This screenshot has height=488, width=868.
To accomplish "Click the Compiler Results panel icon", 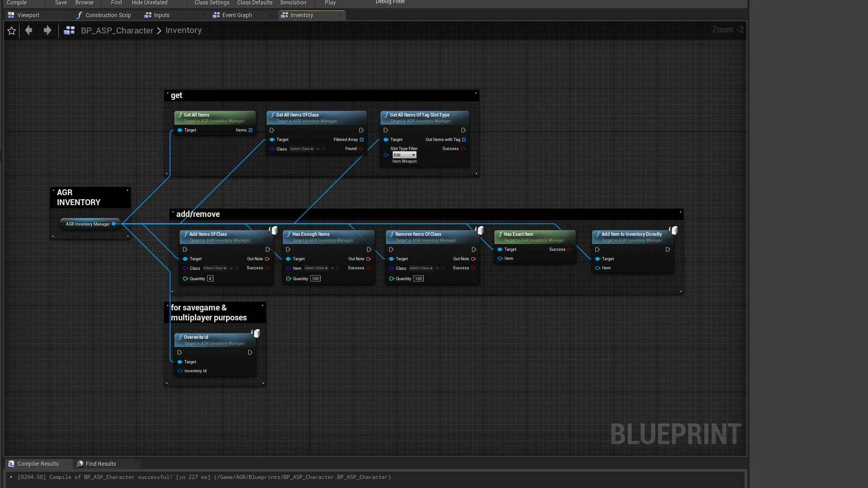I will tap(11, 464).
